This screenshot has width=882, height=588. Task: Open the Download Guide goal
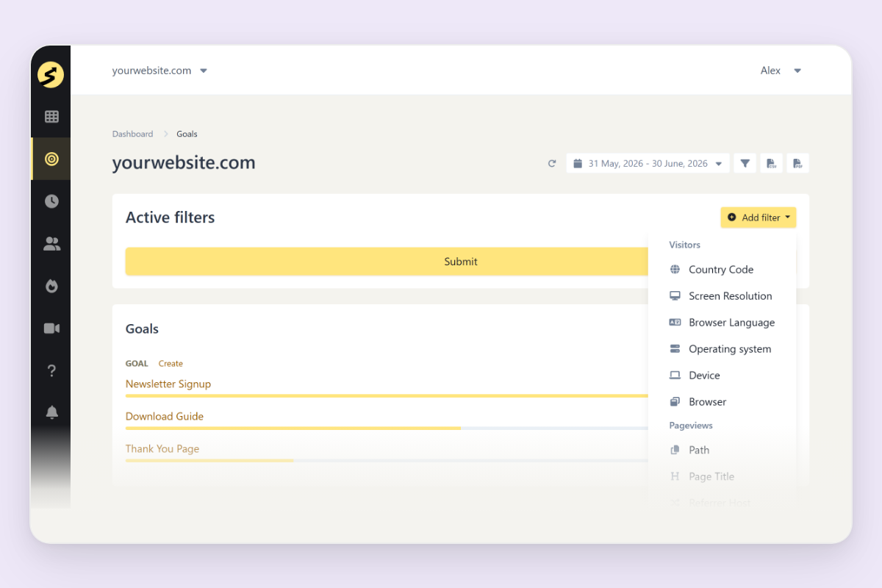tap(165, 416)
